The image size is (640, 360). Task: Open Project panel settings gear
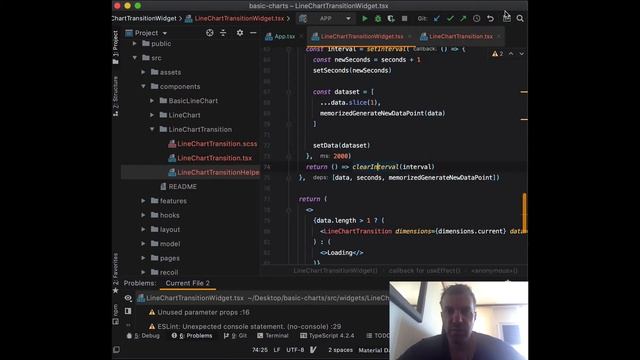pyautogui.click(x=240, y=33)
